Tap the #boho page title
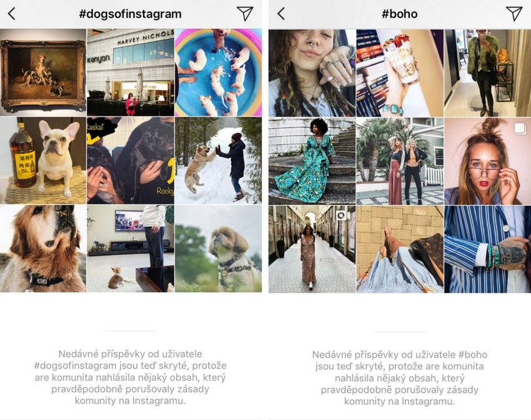531x420 pixels. tap(400, 14)
